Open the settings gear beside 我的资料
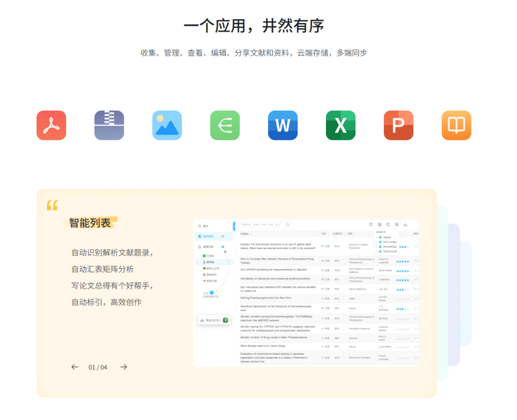 pos(223,237)
